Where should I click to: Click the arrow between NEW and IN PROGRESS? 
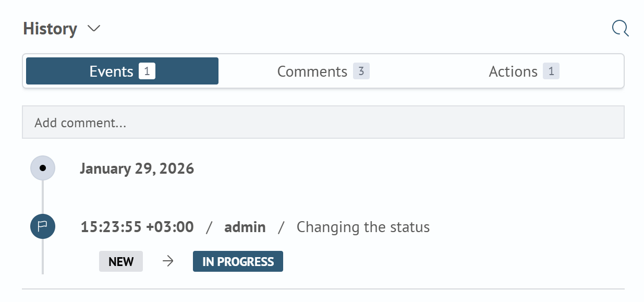point(167,261)
